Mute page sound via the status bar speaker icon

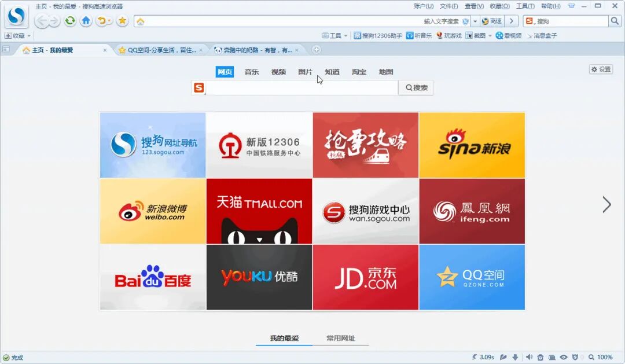[x=529, y=357]
